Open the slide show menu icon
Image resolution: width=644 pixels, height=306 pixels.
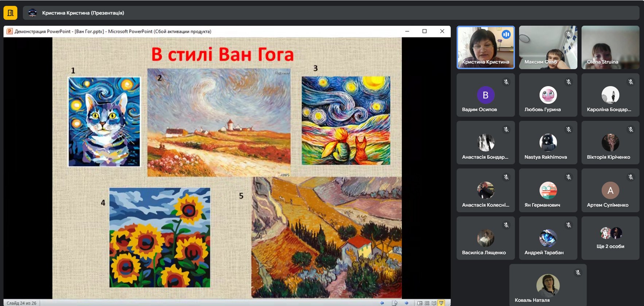394,303
